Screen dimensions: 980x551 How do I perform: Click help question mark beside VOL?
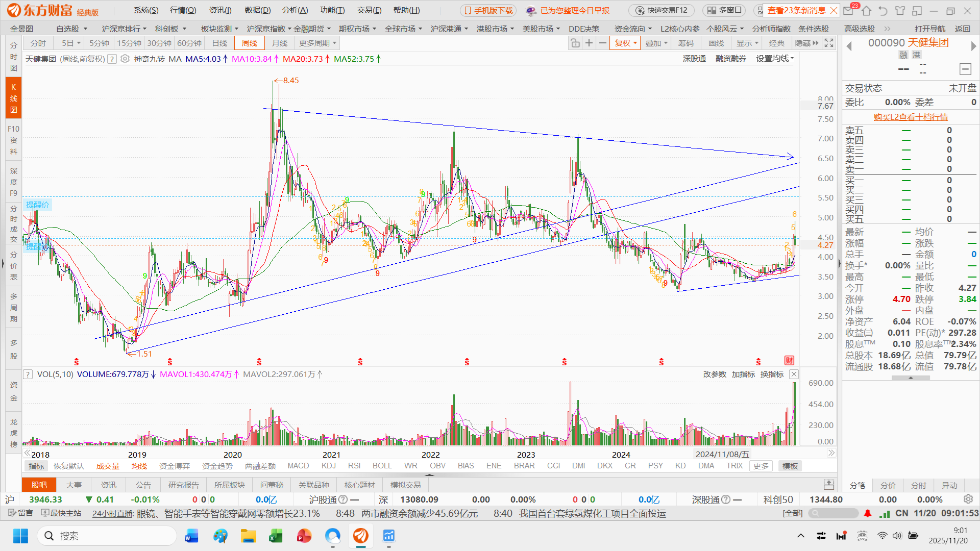tap(28, 374)
